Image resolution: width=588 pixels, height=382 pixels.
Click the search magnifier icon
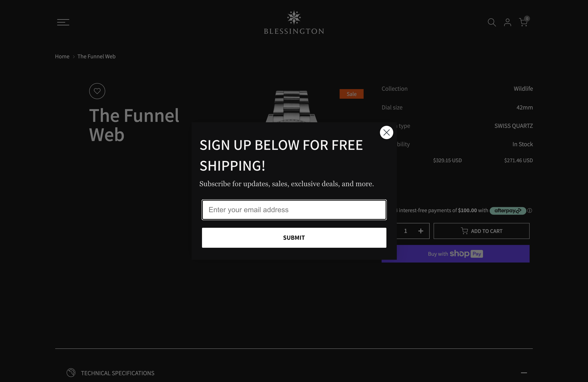click(491, 22)
